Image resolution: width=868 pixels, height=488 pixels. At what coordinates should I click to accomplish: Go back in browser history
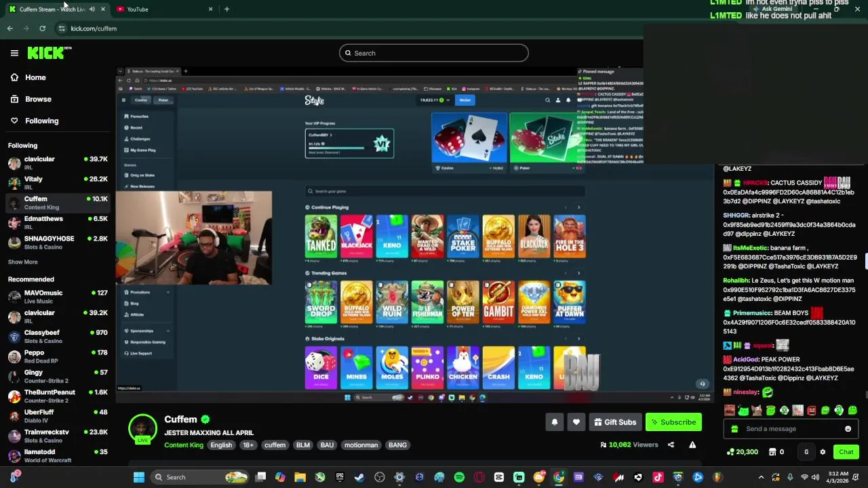pos(9,28)
